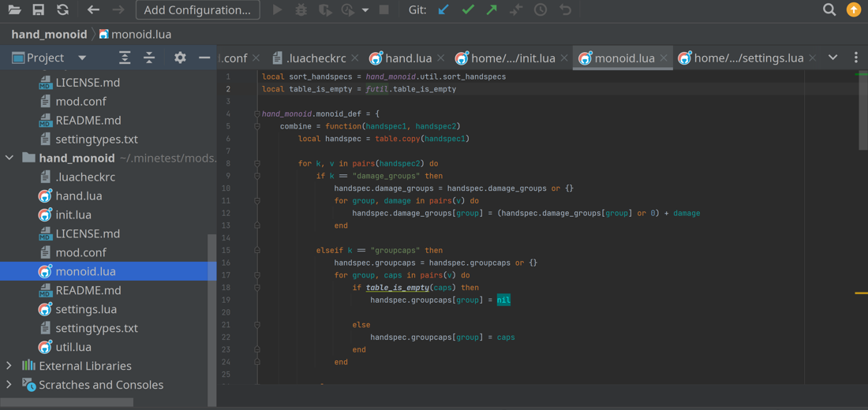The width and height of the screenshot is (868, 410).
Task: Switch to the home/.../settings.lua tab
Action: coord(747,58)
